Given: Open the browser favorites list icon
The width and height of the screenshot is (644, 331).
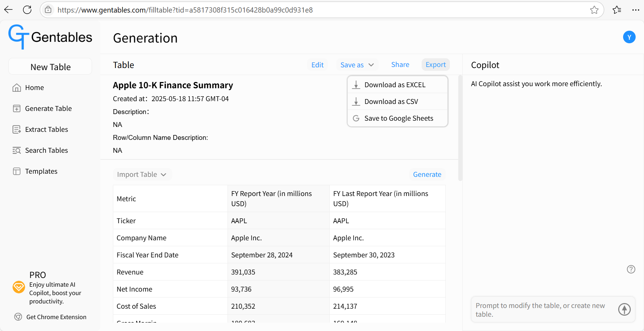Looking at the screenshot, I should pyautogui.click(x=617, y=10).
